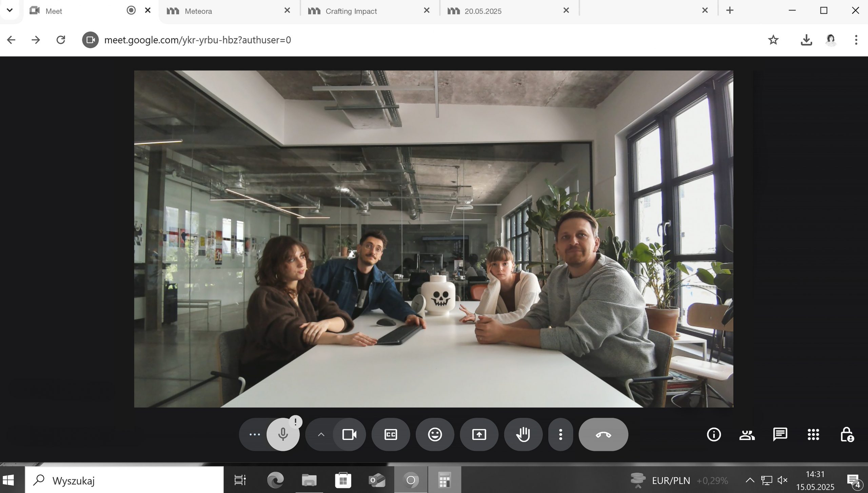Screen dimensions: 868x493
Task: Open File Explorer from taskbar
Action: [309, 480]
